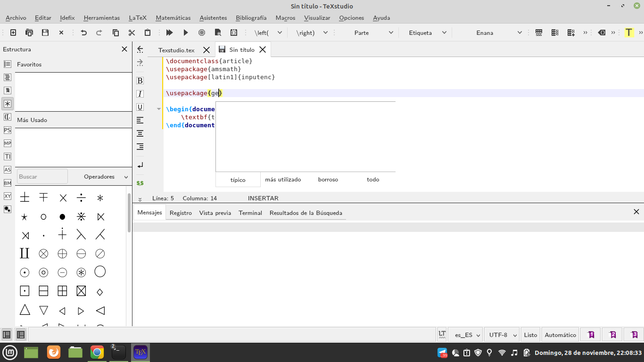Screen dimensions: 644x362
Task: Switch to the Texstudio.tex tab
Action: (x=177, y=49)
